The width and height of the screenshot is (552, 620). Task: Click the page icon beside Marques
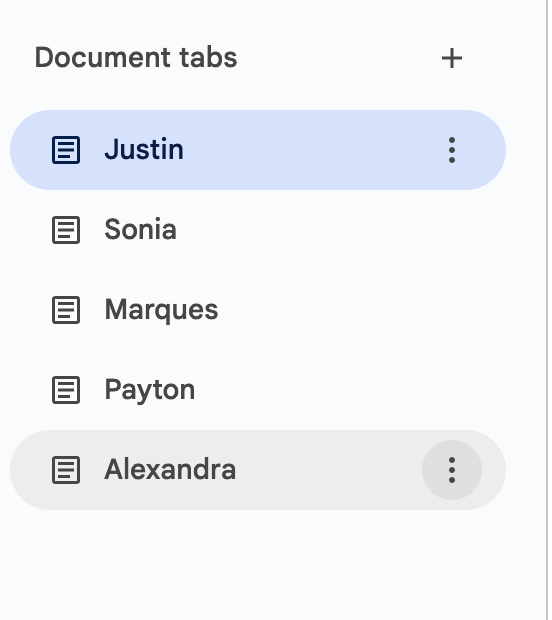coord(66,310)
